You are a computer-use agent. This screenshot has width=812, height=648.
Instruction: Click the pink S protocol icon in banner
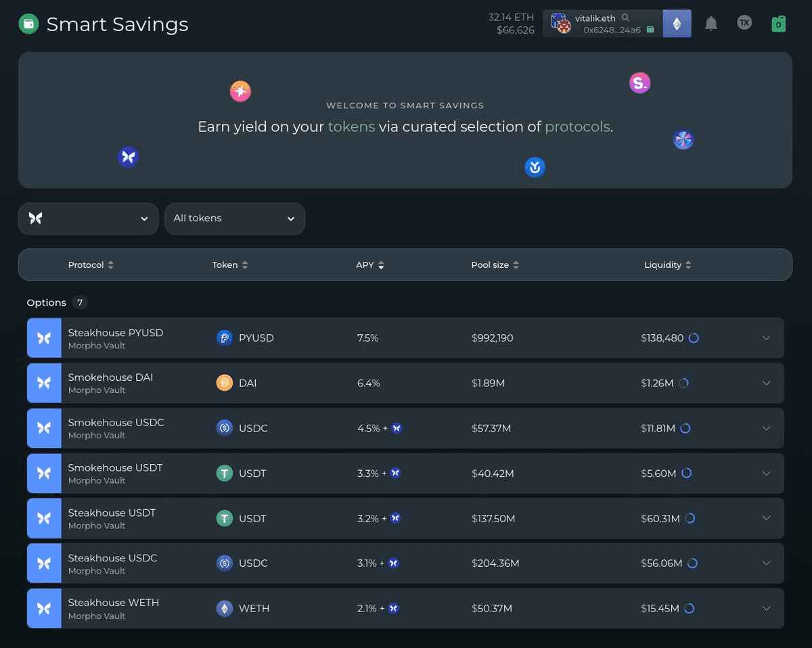[639, 83]
